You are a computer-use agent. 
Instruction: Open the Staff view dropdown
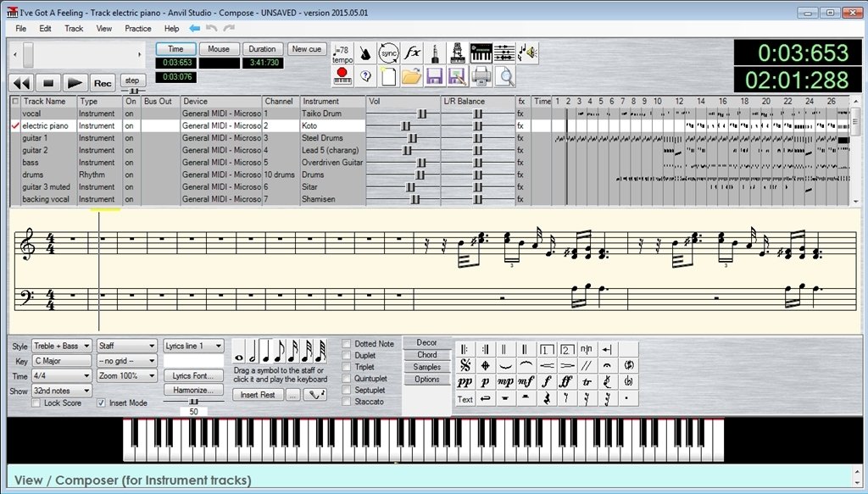point(127,346)
